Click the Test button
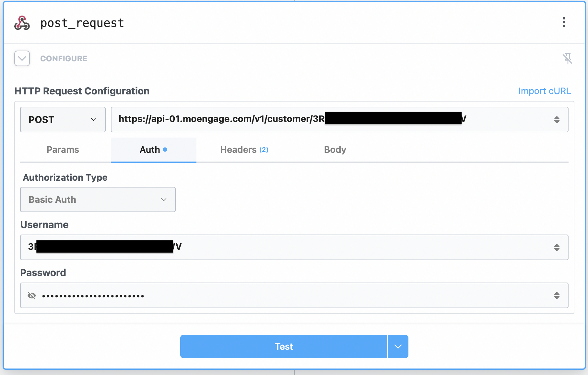Screen dimensions: 588x375 [284, 346]
